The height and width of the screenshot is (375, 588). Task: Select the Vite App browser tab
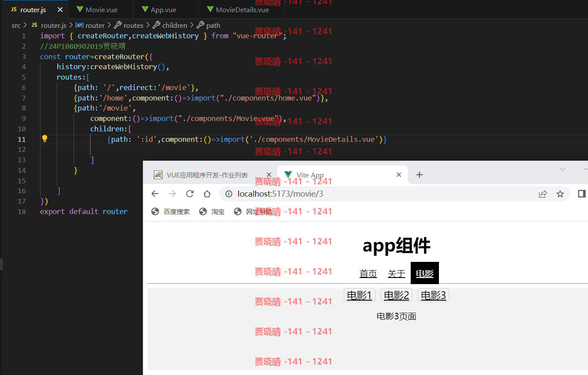click(342, 175)
